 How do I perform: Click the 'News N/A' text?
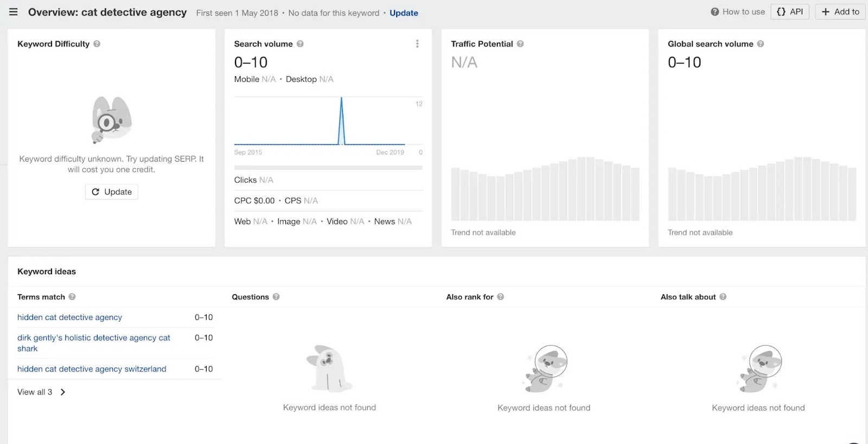point(393,222)
